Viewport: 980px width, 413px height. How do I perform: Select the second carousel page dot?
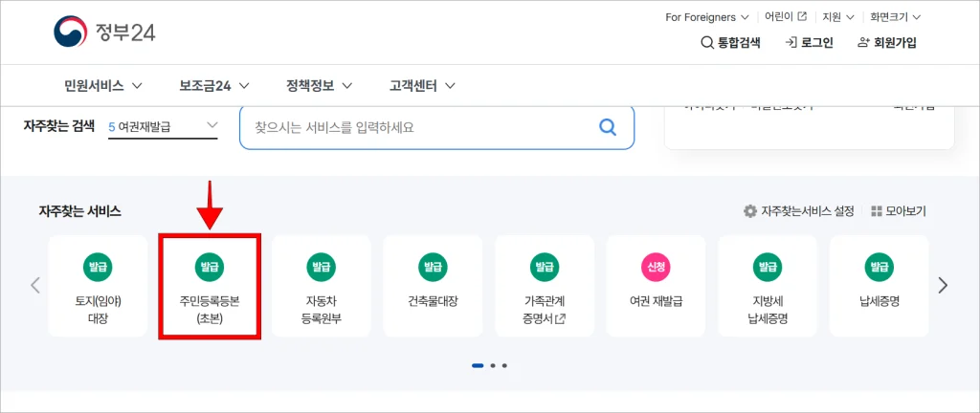pyautogui.click(x=493, y=365)
